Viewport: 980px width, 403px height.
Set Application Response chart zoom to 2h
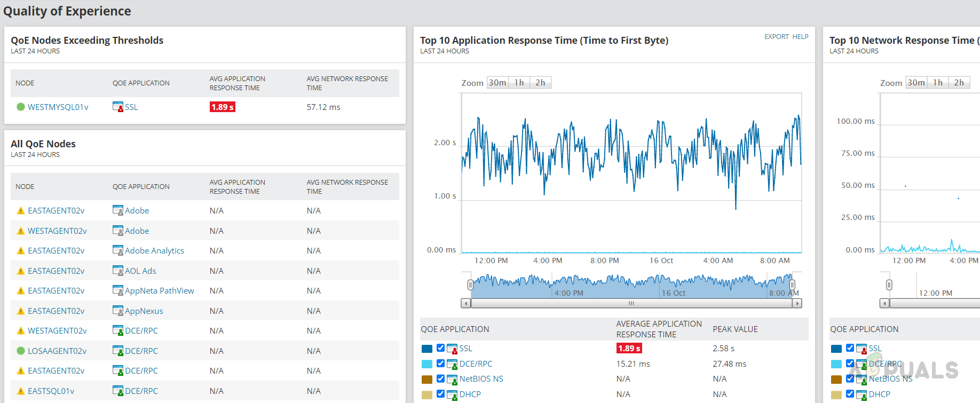(540, 83)
